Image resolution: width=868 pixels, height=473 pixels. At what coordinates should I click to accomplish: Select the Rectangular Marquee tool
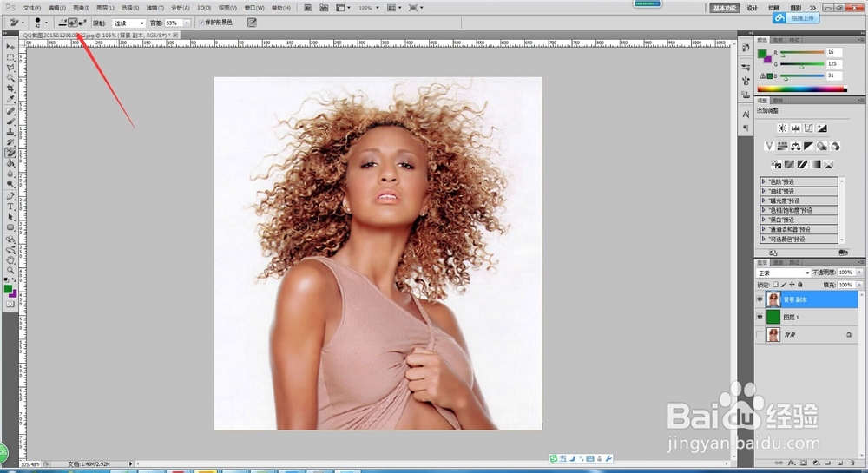click(x=10, y=57)
